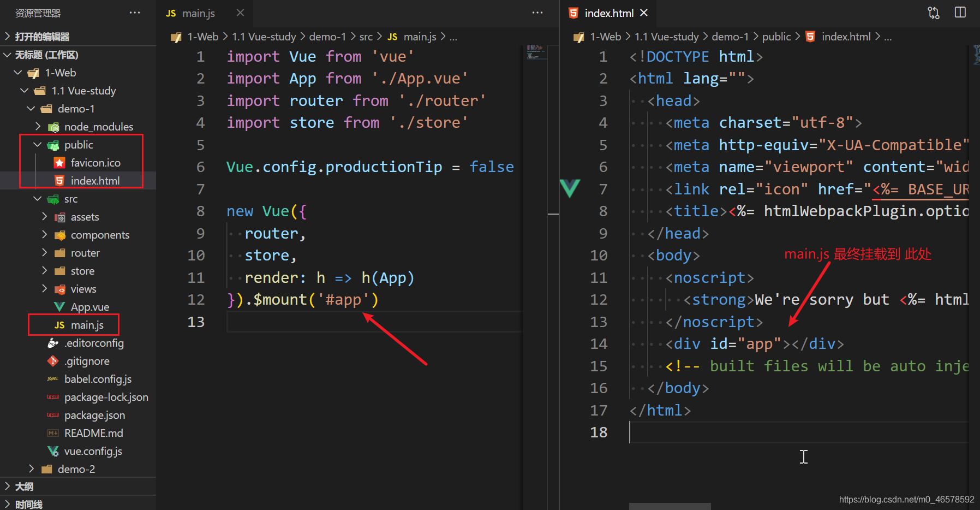The width and height of the screenshot is (980, 510).
Task: Click the src breadcrumb above main.js
Action: click(366, 37)
